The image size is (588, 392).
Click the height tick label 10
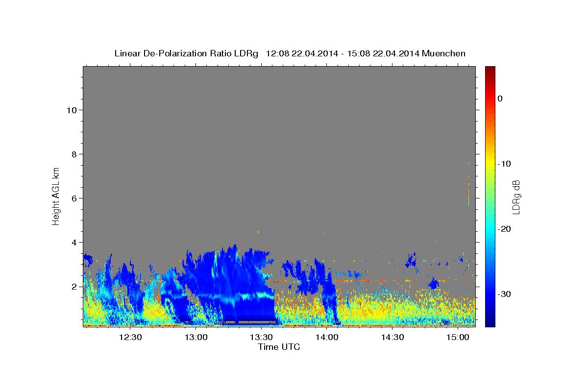(73, 110)
